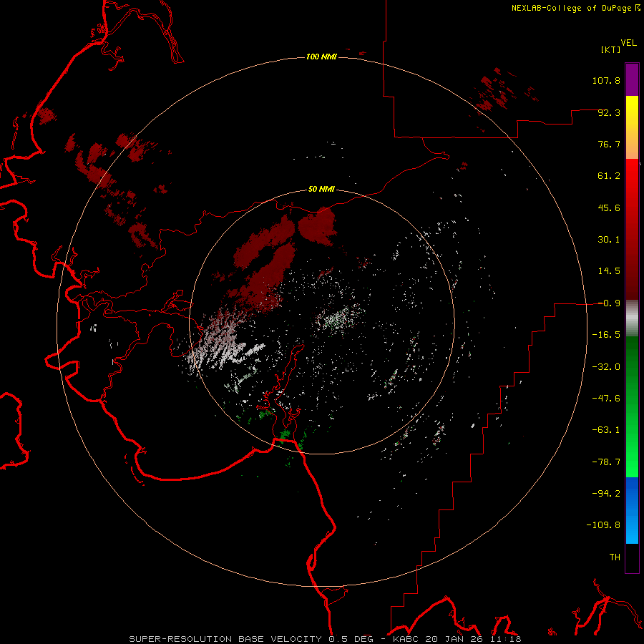This screenshot has width=644, height=644.
Task: Click the blue segment of the color bar
Action: (x=632, y=510)
